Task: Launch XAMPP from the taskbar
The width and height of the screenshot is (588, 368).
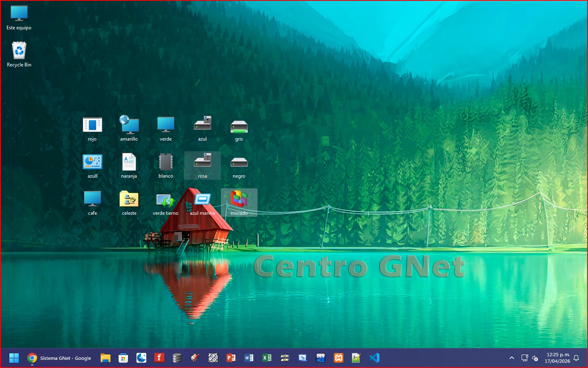Action: [x=339, y=358]
